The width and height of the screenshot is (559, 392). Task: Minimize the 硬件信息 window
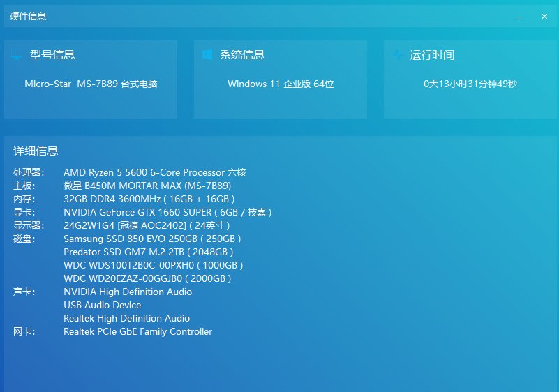(x=519, y=16)
